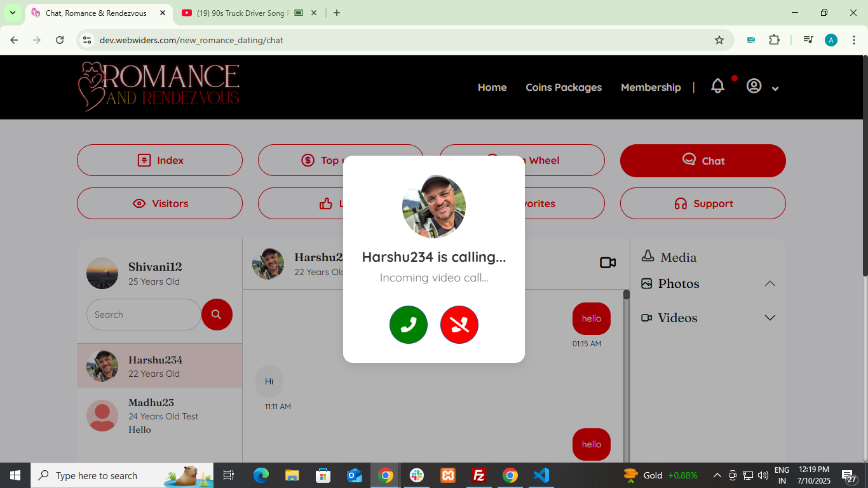This screenshot has height=488, width=868.
Task: Open Membership menu
Action: coord(651,88)
